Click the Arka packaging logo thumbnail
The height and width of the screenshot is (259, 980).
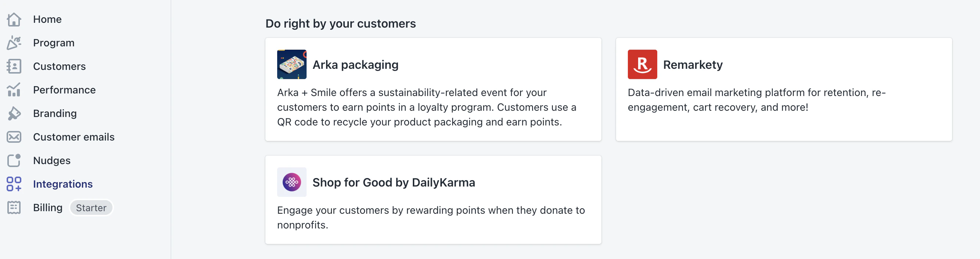click(292, 64)
